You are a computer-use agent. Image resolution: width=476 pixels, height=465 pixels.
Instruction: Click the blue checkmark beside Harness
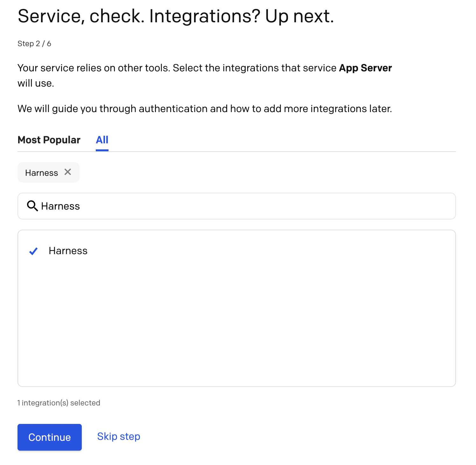(33, 251)
